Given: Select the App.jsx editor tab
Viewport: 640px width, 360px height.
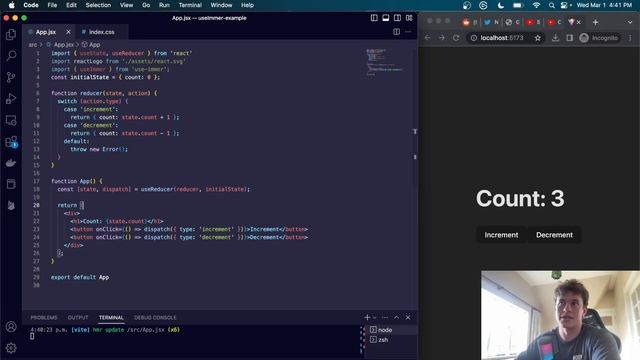Looking at the screenshot, I should coord(45,31).
